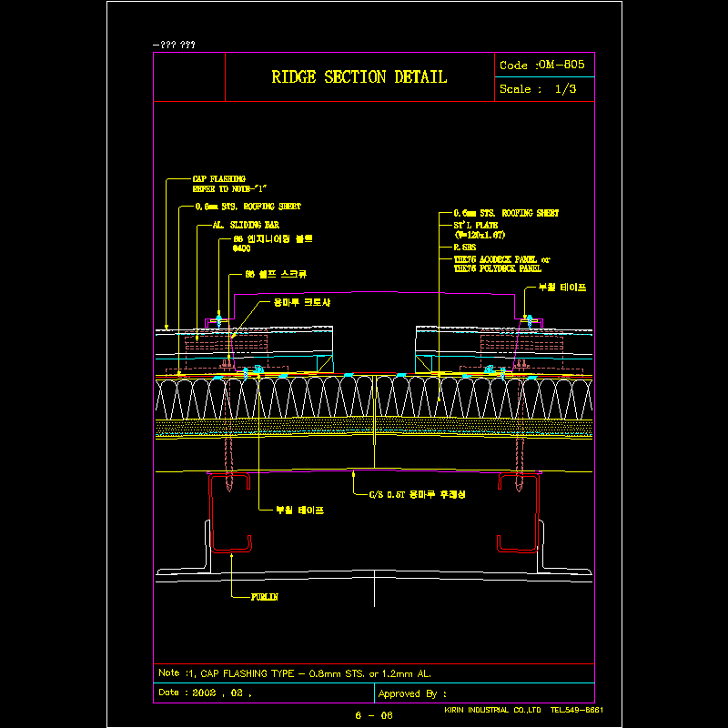This screenshot has height=728, width=728.
Task: Select the R.SBS label
Action: [x=465, y=247]
